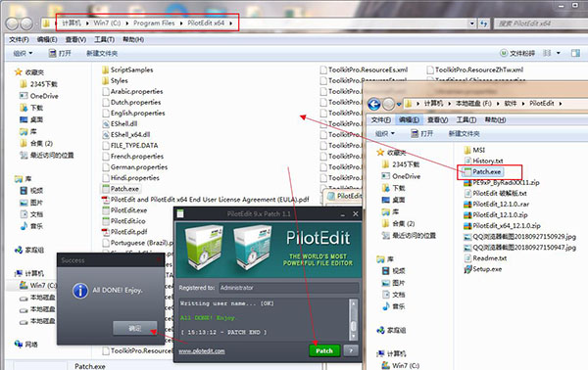Click 软件 in front window breadcrumb
This screenshot has height=370, width=588.
(x=511, y=104)
